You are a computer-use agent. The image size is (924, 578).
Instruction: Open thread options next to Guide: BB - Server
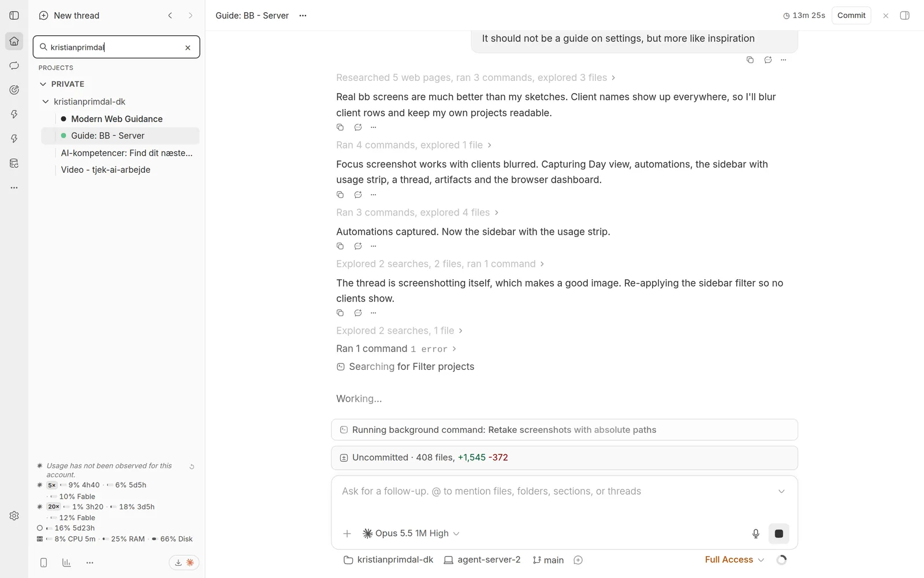[303, 16]
